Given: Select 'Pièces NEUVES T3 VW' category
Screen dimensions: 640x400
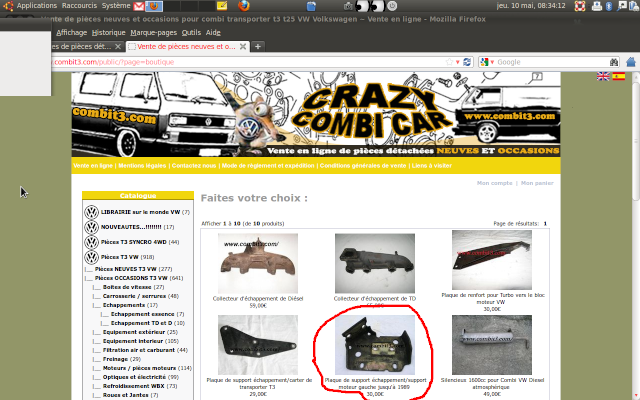Looking at the screenshot, I should (x=126, y=269).
